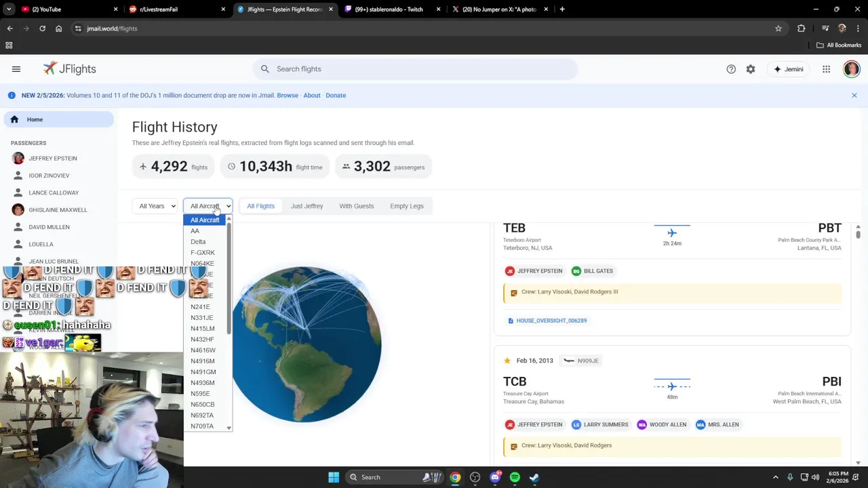The width and height of the screenshot is (868, 488).
Task: Click the Browse link in the banner
Action: (x=288, y=96)
